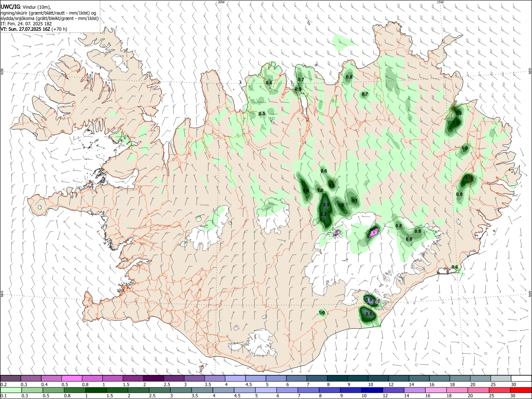Pick the dark teal 8 snow legend swatch

(337, 378)
